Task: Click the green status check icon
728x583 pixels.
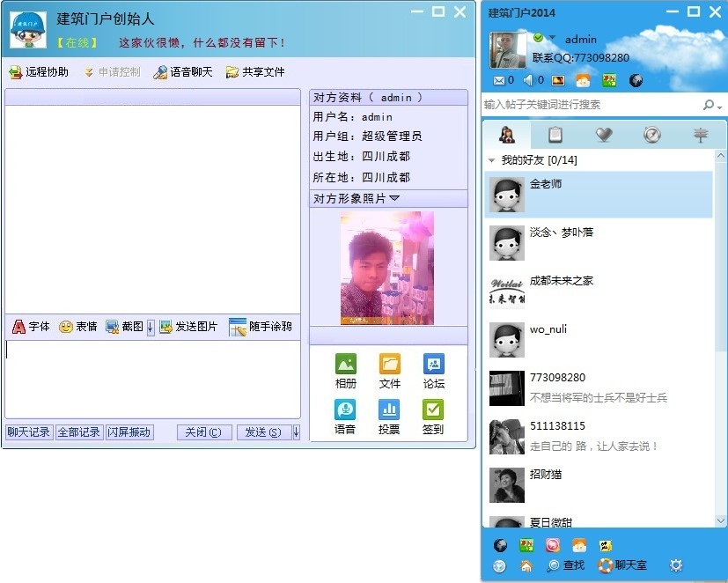Action: pyautogui.click(x=538, y=38)
